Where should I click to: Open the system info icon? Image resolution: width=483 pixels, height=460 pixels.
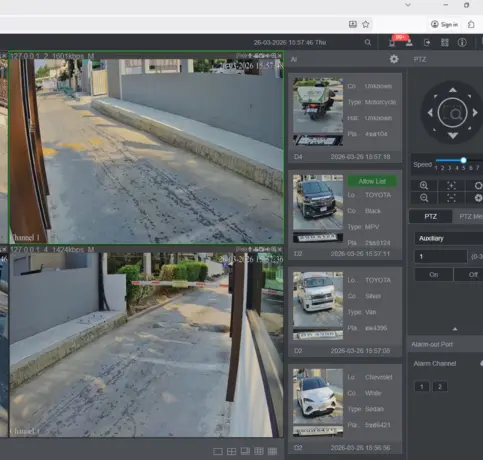[462, 43]
